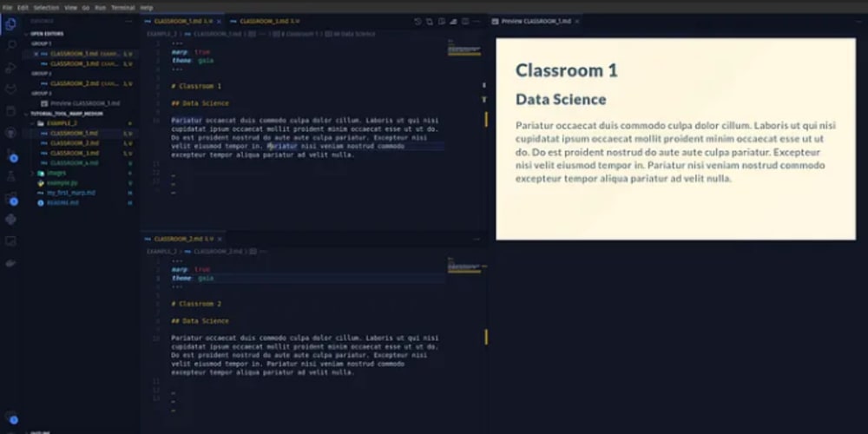868x434 pixels.
Task: Click the '## Data Science' line in top editor
Action: pyautogui.click(x=200, y=103)
